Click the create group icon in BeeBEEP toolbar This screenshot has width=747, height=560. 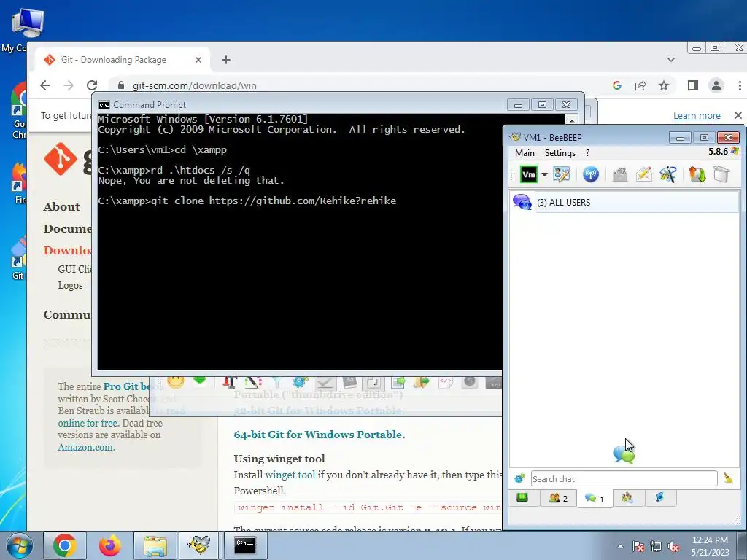tap(668, 174)
